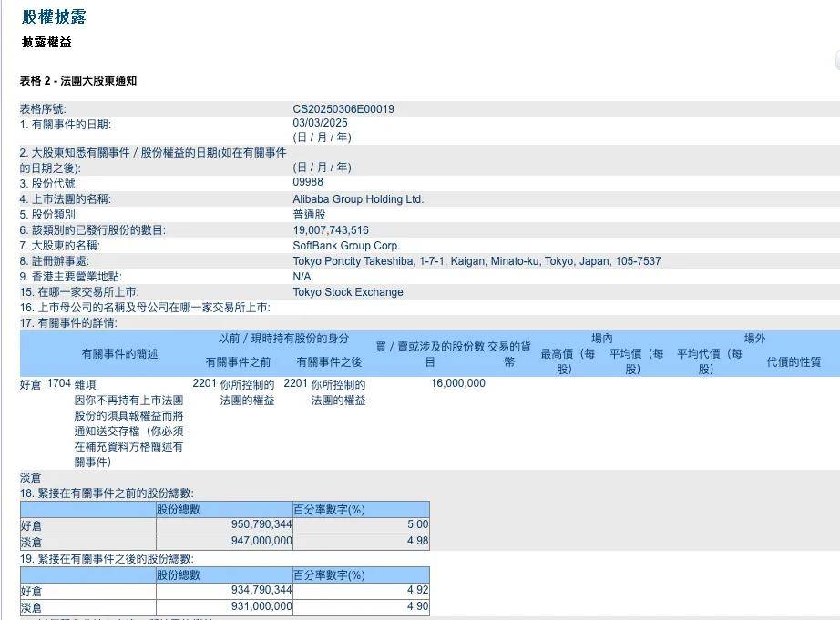Select the 4. 上市法團的名稱 label
The height and width of the screenshot is (620, 840).
[x=66, y=199]
